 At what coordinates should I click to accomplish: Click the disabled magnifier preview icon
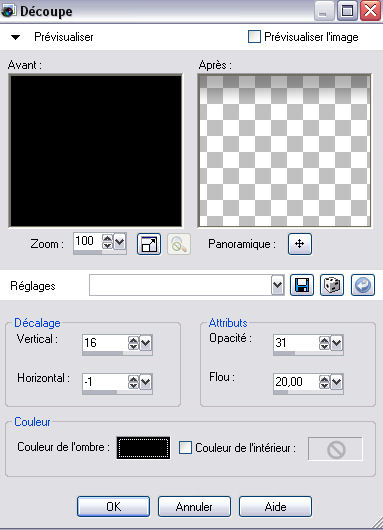pyautogui.click(x=179, y=244)
